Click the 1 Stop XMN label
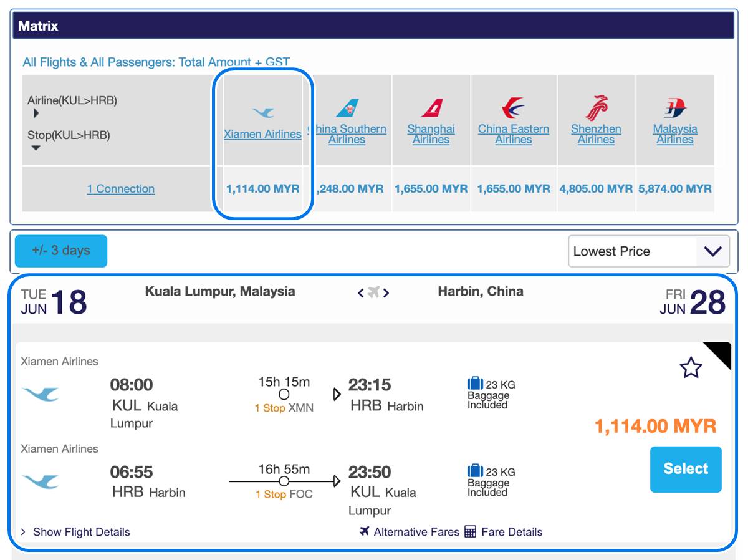The width and height of the screenshot is (748, 560). tap(284, 408)
